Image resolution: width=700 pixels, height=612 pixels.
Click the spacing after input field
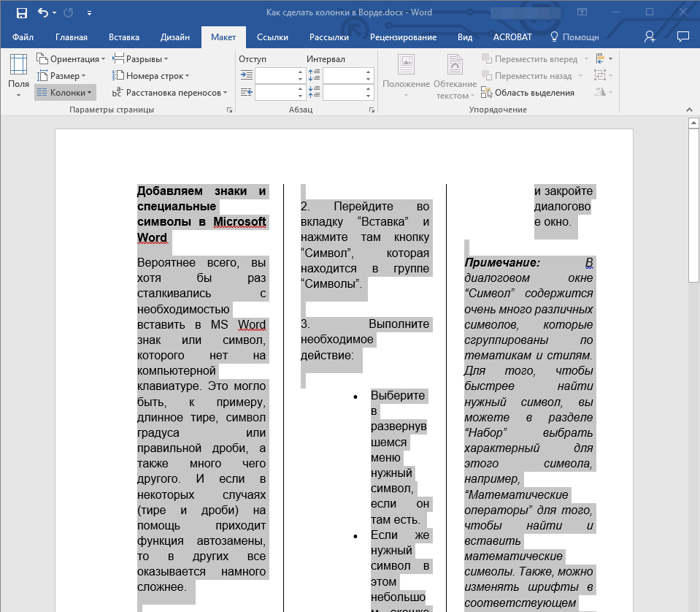pyautogui.click(x=343, y=93)
